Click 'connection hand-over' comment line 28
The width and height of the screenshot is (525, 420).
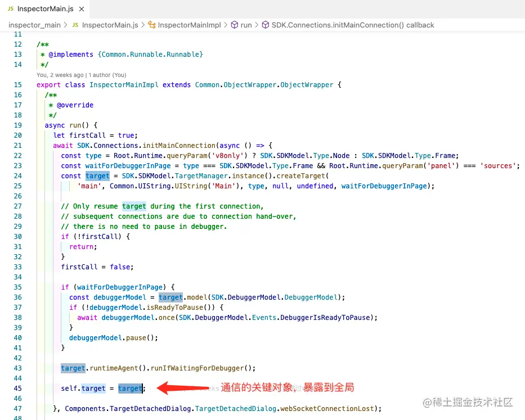(254, 216)
